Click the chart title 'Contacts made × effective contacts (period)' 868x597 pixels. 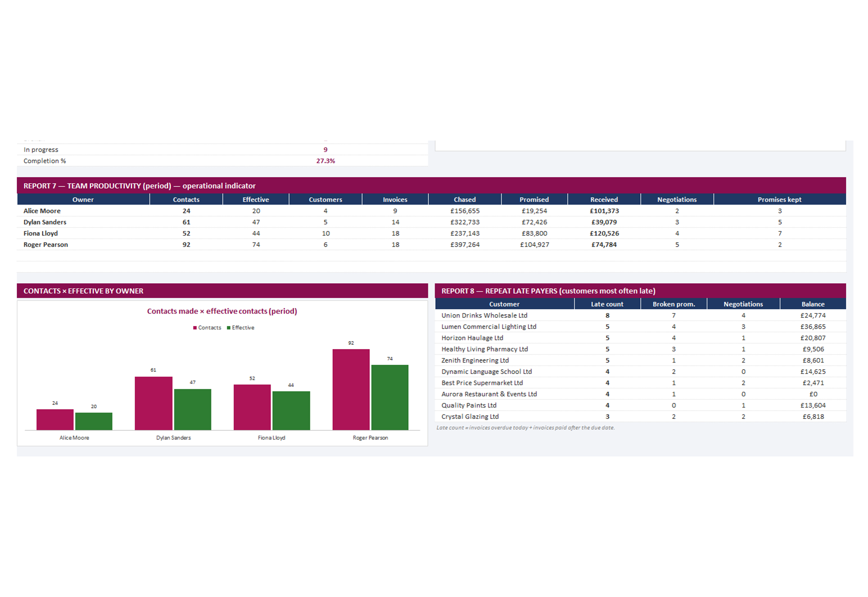pyautogui.click(x=222, y=311)
